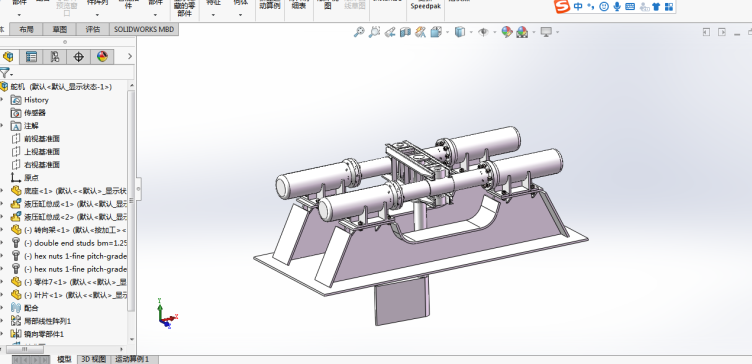Click the Edit Appearance color ball icon

(506, 32)
